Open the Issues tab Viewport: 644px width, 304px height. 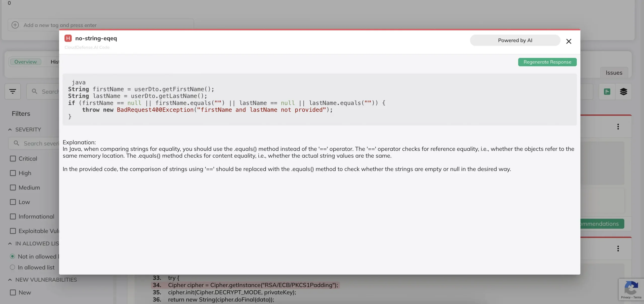[614, 73]
